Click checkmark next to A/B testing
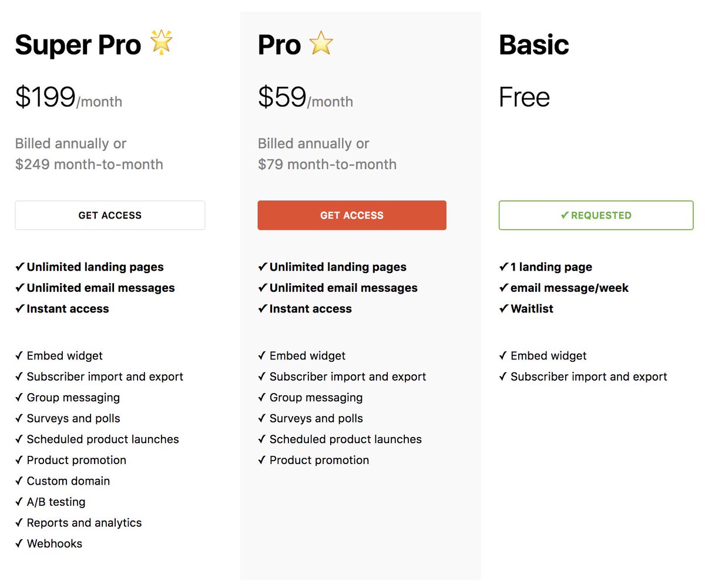 (x=19, y=502)
